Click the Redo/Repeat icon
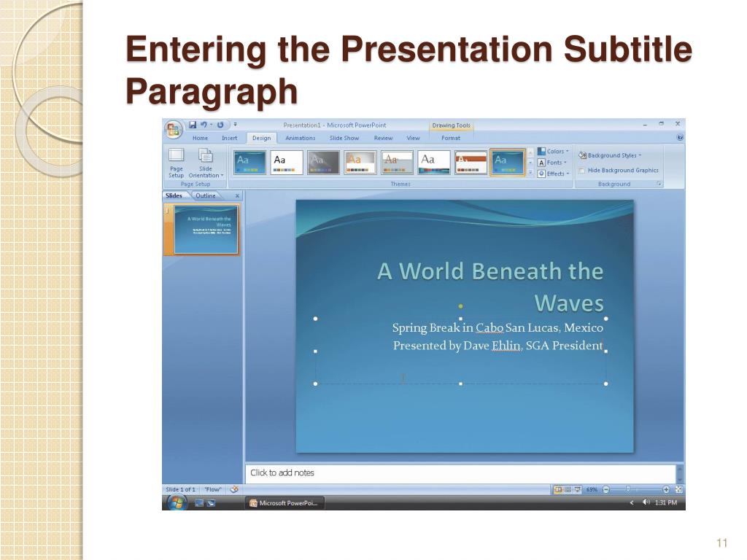 coord(220,125)
